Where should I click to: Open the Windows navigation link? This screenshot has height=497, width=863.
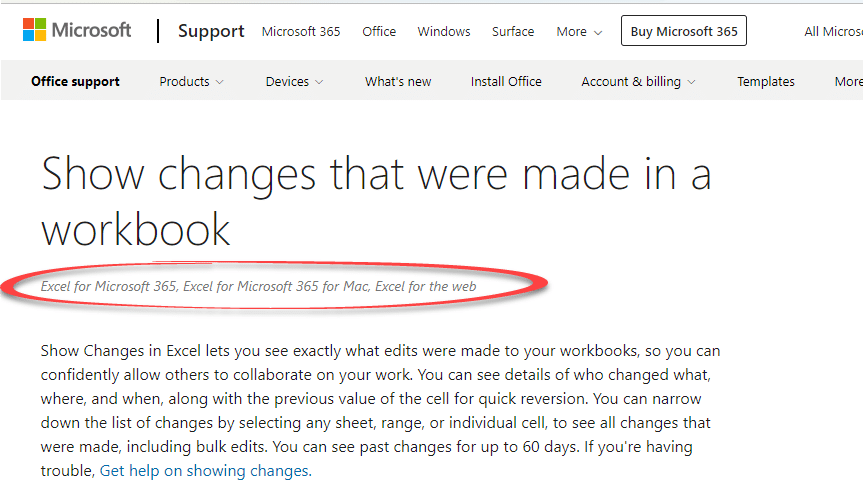(444, 32)
